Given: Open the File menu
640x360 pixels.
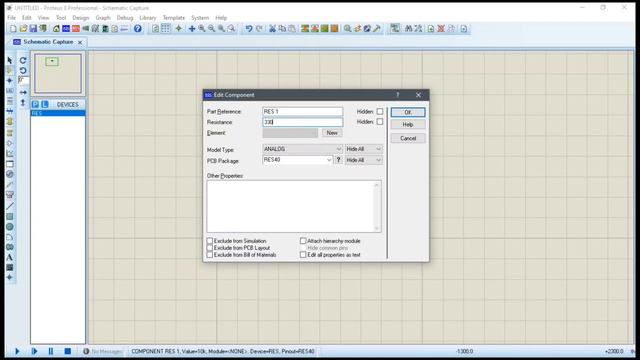Looking at the screenshot, I should pos(11,18).
